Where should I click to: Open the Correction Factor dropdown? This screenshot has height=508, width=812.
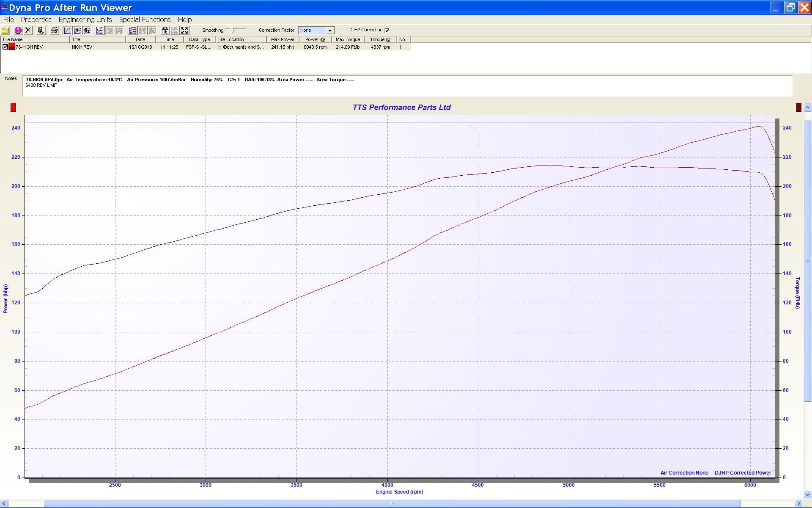point(330,30)
